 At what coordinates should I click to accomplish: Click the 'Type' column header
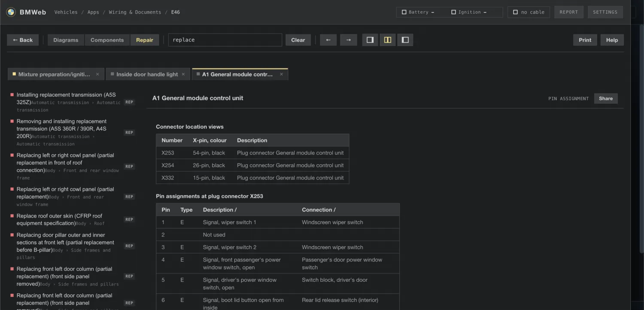point(186,210)
